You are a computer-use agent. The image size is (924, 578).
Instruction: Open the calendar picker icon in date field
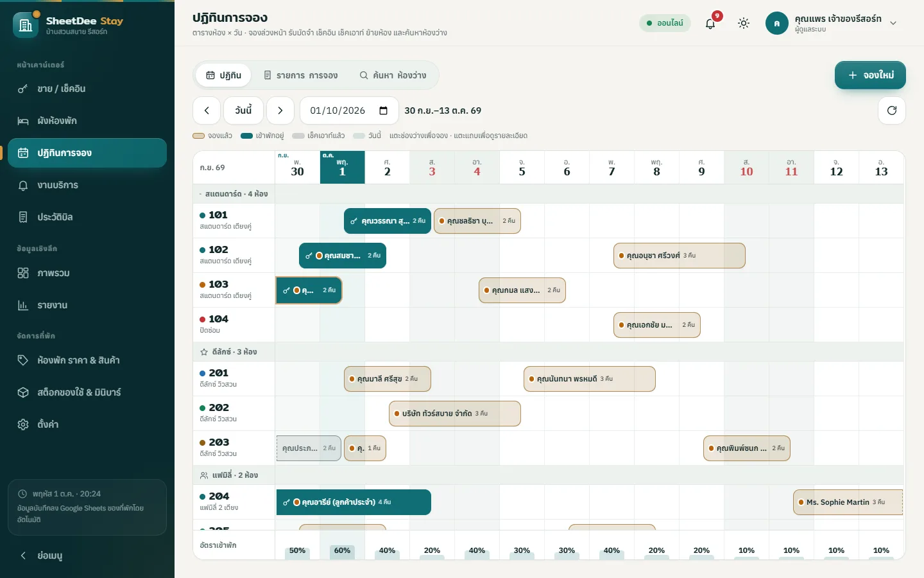[x=384, y=110]
